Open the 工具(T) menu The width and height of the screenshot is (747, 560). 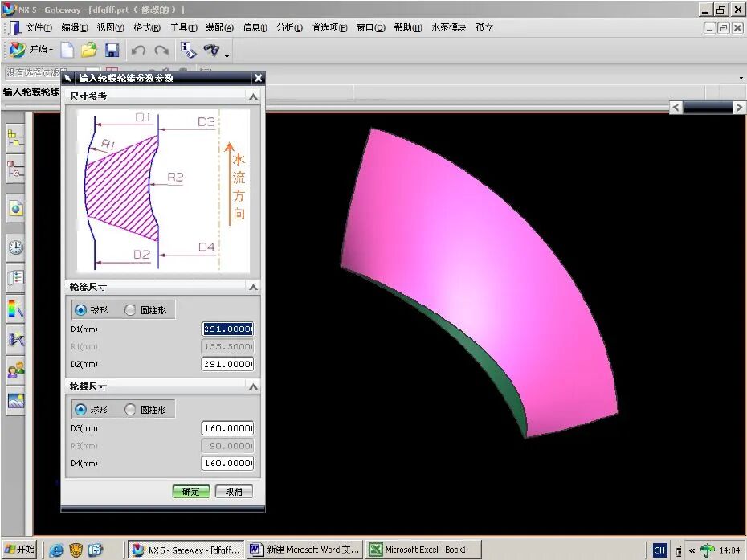183,27
